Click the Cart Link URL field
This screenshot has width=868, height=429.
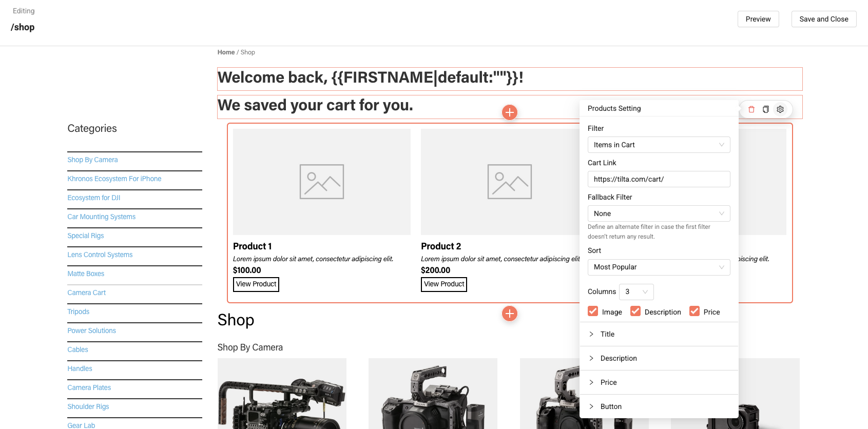pos(659,179)
